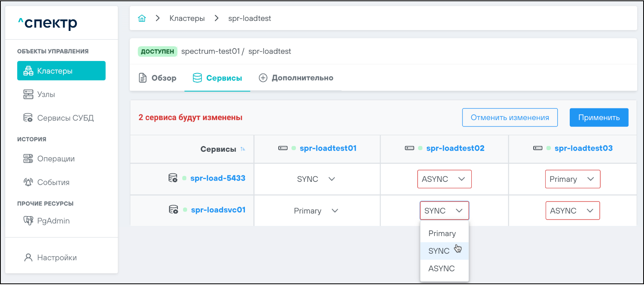Switch to the Обзор tab

[157, 78]
